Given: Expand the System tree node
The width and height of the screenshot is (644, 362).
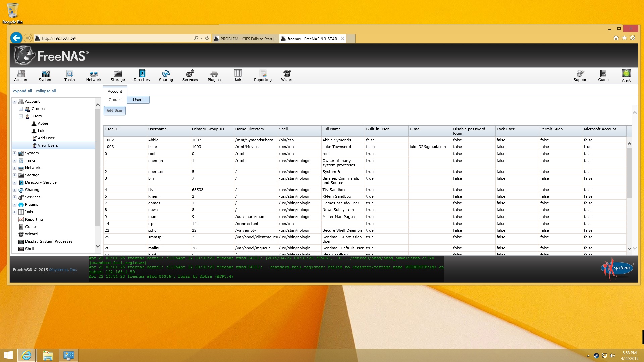Looking at the screenshot, I should click(15, 153).
